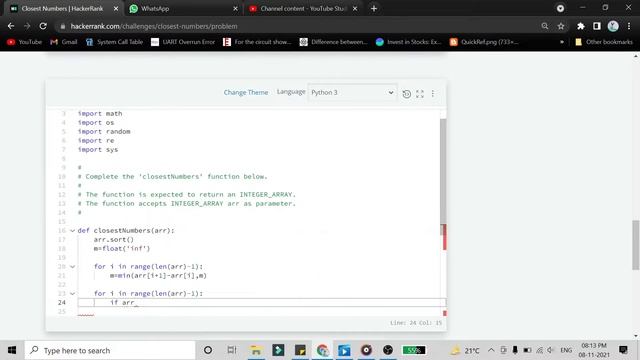
Task: Open Task View on the taskbar
Action: click(x=232, y=350)
